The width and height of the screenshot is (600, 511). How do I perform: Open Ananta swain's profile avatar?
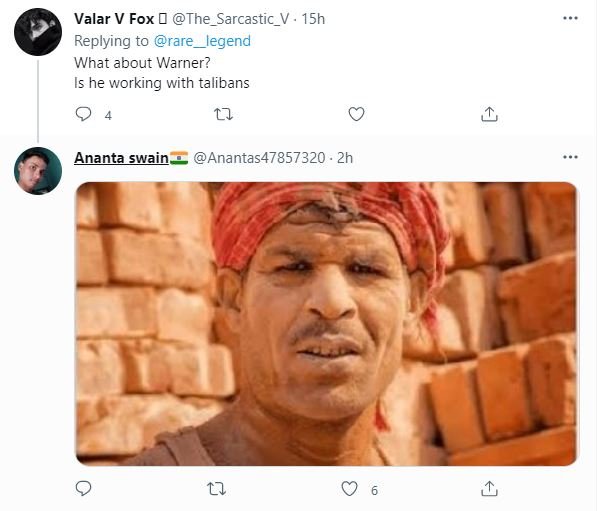pyautogui.click(x=39, y=173)
